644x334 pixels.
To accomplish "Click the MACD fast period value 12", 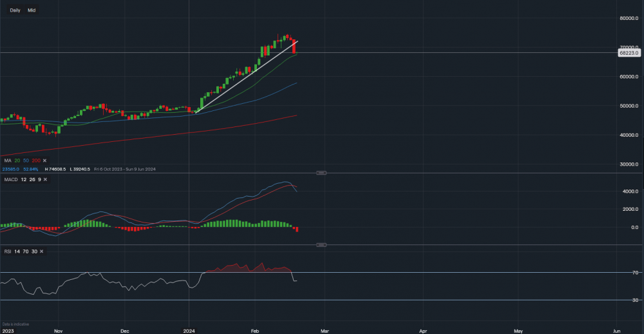I will [x=23, y=179].
